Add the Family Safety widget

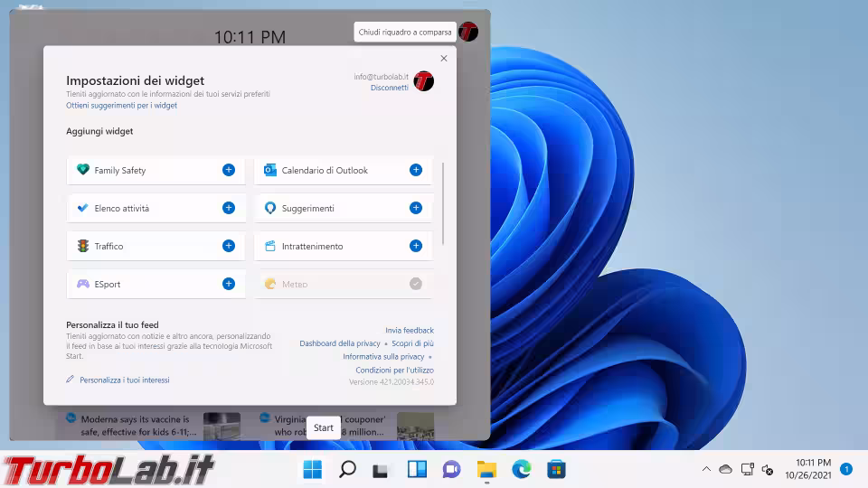click(229, 170)
